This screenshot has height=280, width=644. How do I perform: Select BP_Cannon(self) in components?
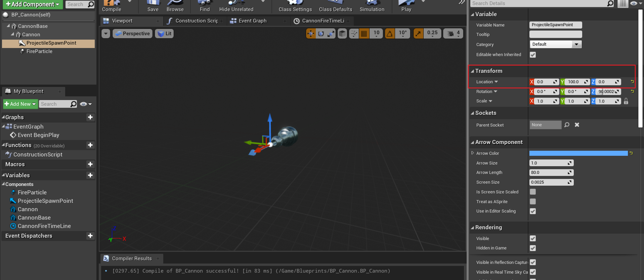[31, 15]
